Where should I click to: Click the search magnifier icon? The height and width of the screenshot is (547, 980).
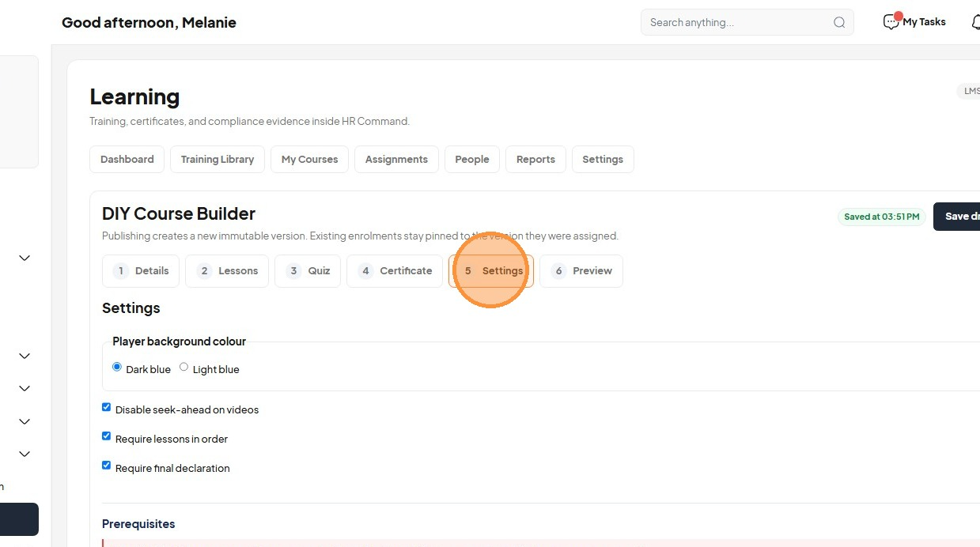pos(839,22)
